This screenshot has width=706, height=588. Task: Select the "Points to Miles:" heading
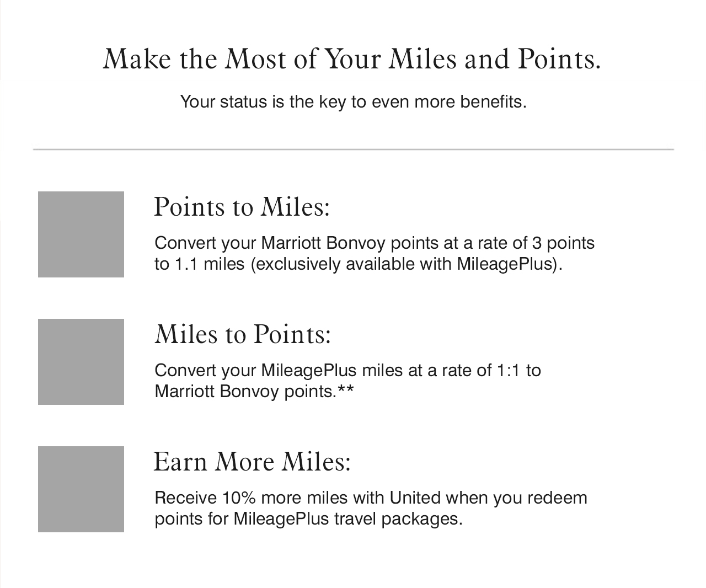[x=242, y=207]
